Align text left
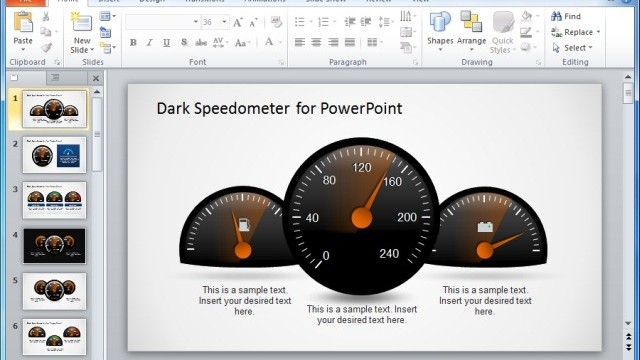The image size is (640, 360). click(x=300, y=42)
